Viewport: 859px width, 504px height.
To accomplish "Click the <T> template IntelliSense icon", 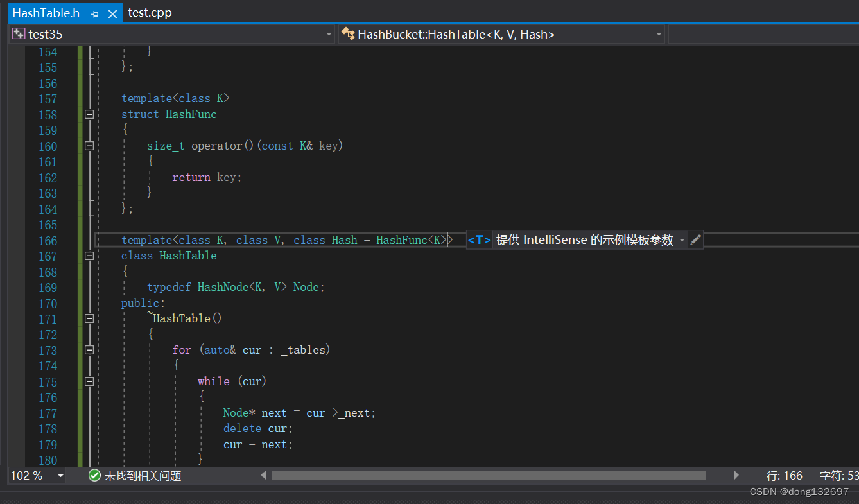I will (x=480, y=240).
